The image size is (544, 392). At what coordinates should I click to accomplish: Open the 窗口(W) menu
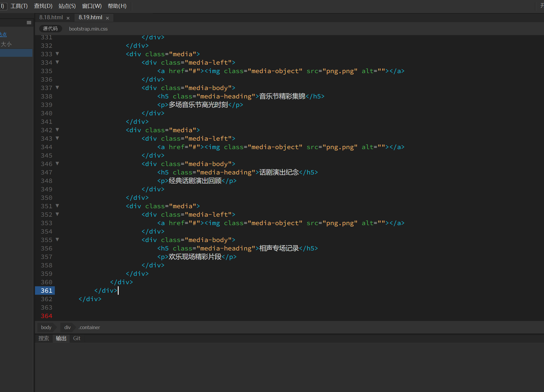(x=92, y=6)
